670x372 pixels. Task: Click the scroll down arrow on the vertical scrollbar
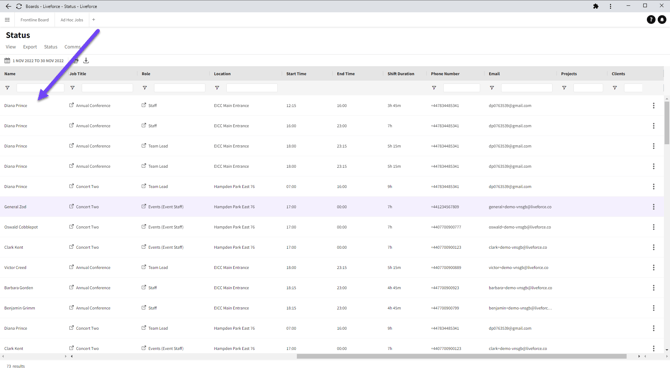pos(667,350)
